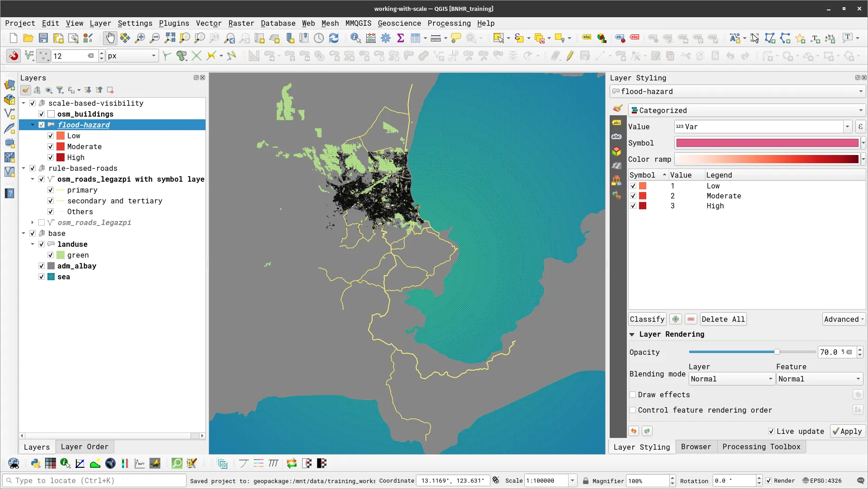Select the Zoom In tool
Viewport: 868px width, 489px height.
point(140,38)
